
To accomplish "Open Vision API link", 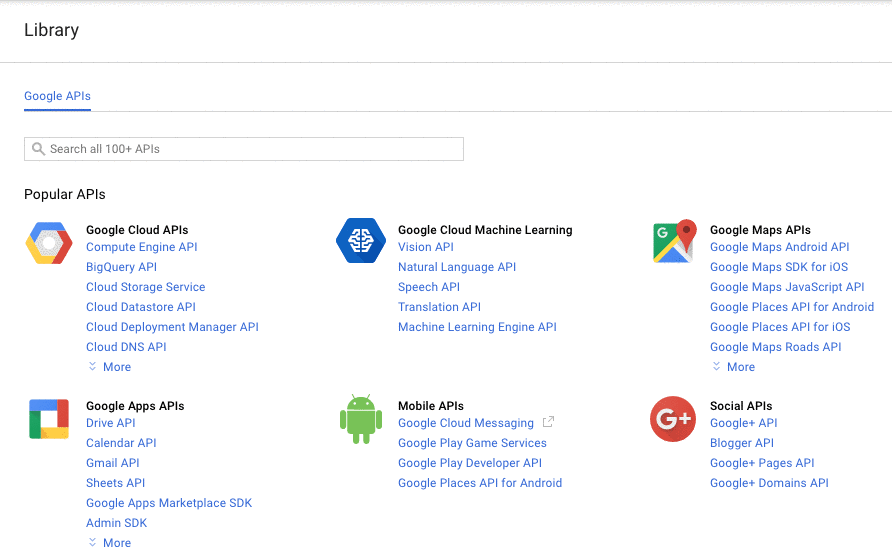I will pyautogui.click(x=426, y=247).
